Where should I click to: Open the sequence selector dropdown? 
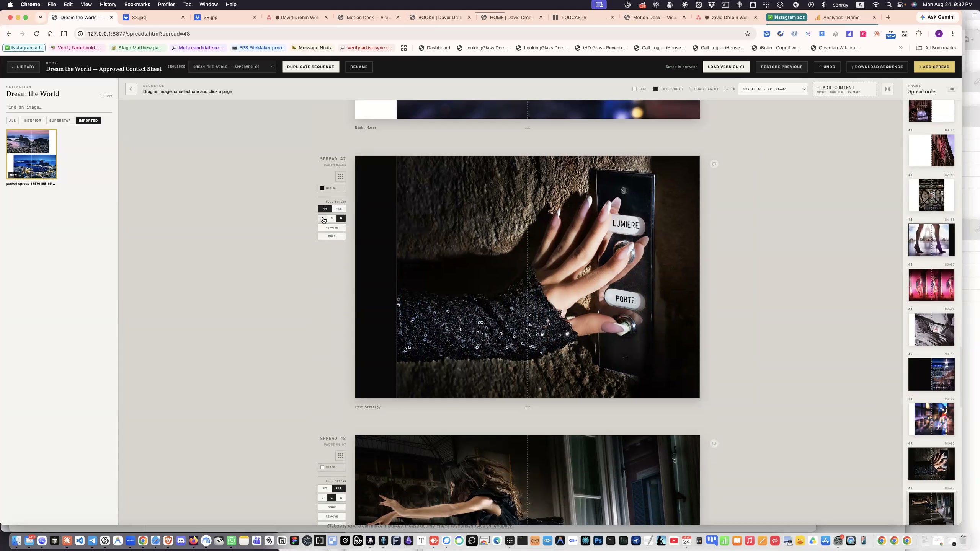232,67
